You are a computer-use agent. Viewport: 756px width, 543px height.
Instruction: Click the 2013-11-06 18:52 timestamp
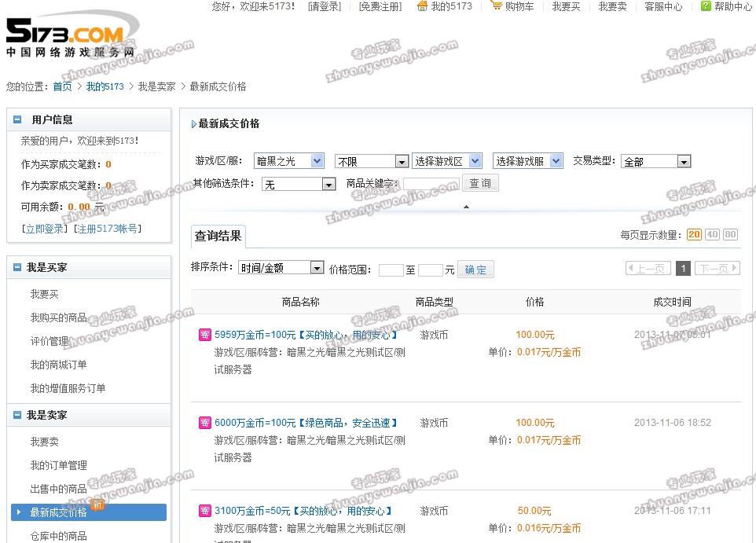672,423
